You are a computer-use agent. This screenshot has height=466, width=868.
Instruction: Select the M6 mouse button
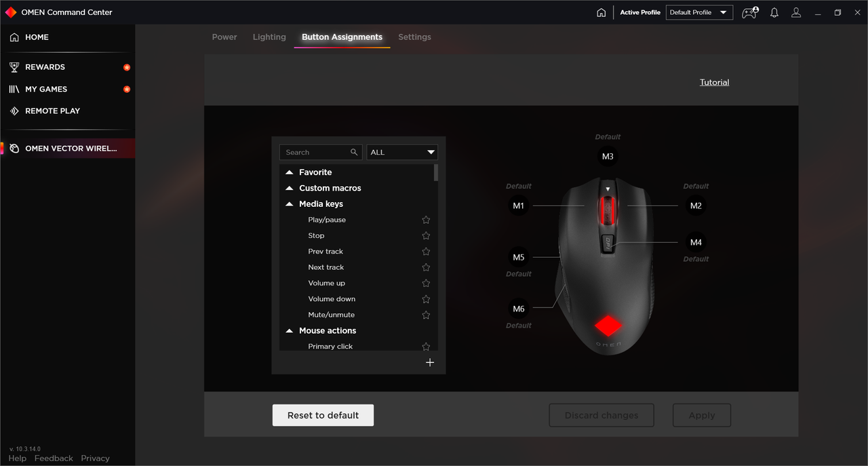519,309
